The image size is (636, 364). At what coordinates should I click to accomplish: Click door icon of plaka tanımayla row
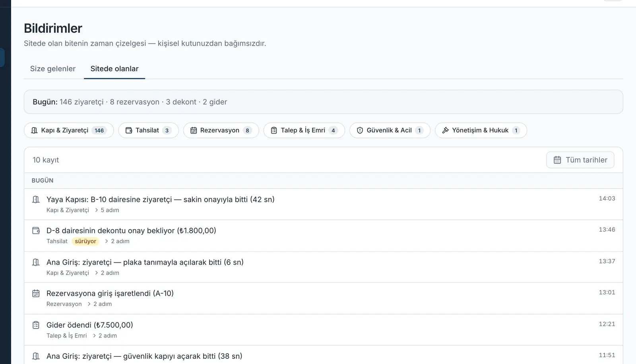[36, 262]
